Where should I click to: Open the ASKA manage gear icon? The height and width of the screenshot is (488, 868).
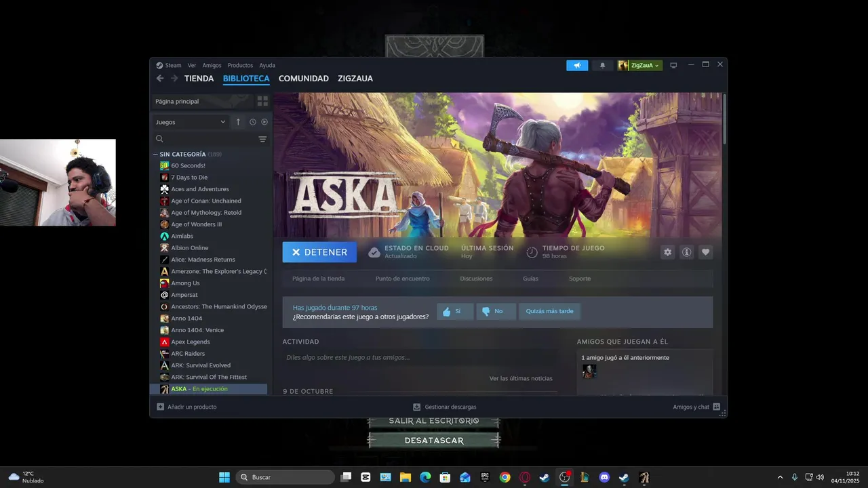667,252
